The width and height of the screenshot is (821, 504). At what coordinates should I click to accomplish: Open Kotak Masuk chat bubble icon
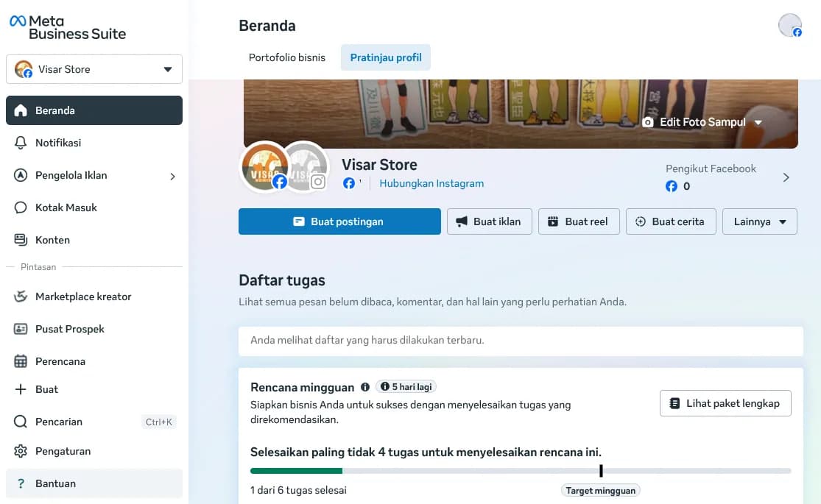click(x=21, y=207)
